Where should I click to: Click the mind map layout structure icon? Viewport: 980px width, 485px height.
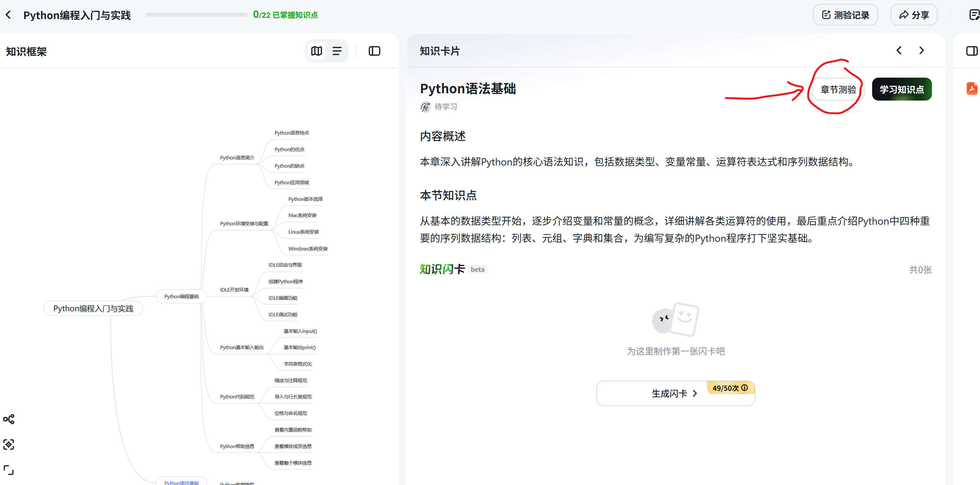click(x=9, y=419)
